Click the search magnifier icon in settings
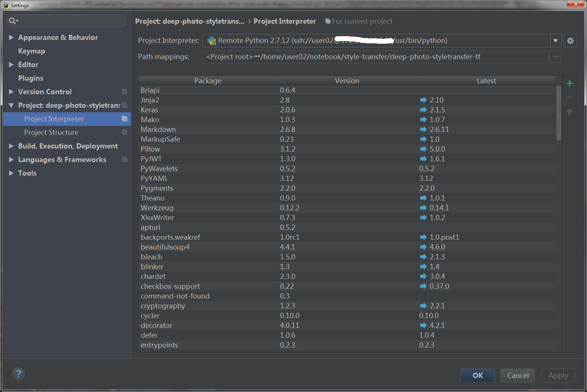 (13, 21)
